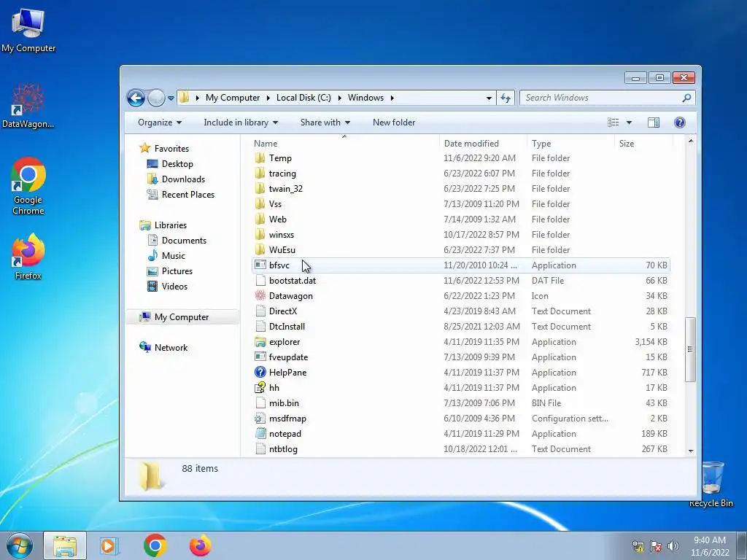
Task: Click the Change your view icon
Action: pos(613,122)
